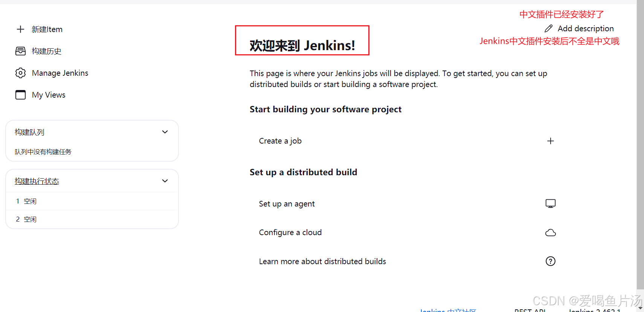Open 新建Item in the sidebar
Screen dimensions: 644x312
(47, 29)
